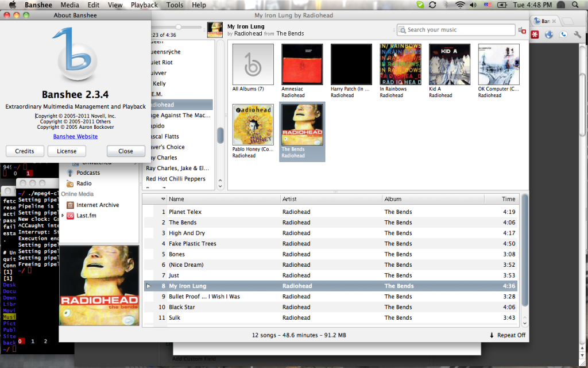The width and height of the screenshot is (588, 368).
Task: Open the Edit menu
Action: (94, 5)
